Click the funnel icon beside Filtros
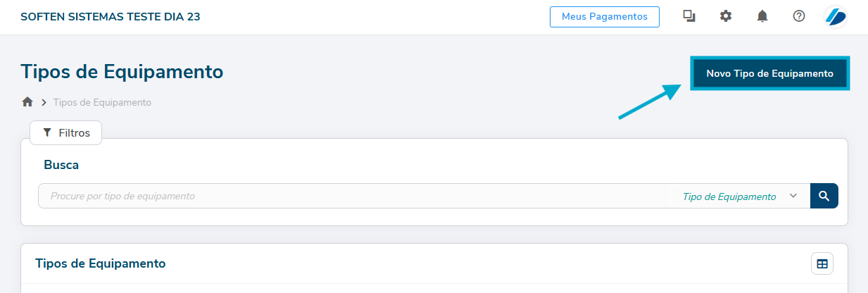868x293 pixels. 47,132
